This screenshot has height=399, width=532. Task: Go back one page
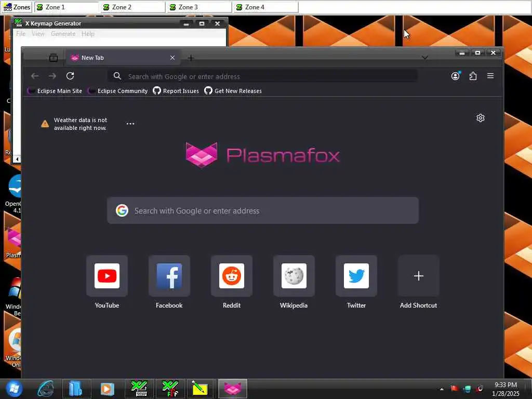click(35, 76)
